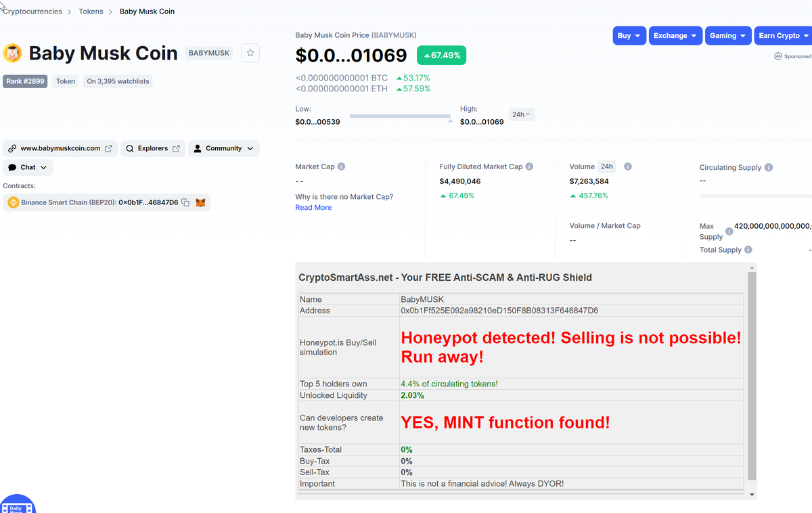Change the 24h low/high period dropdown
The image size is (812, 513).
521,114
